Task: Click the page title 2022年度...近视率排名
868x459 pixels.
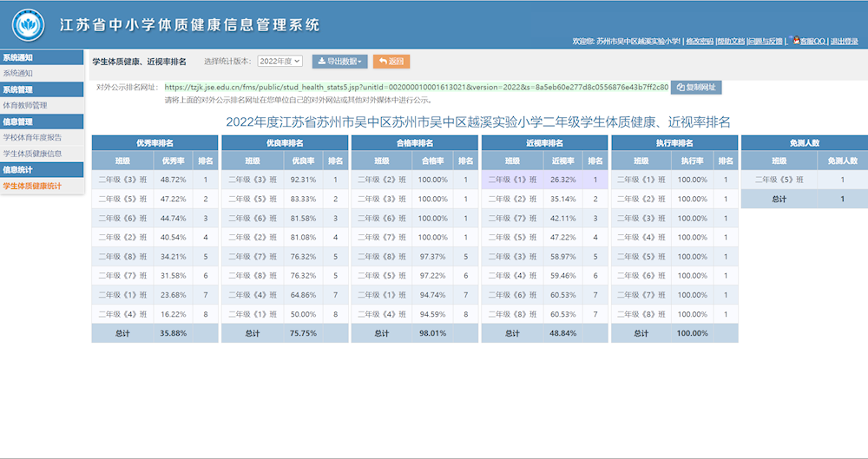Action: pyautogui.click(x=478, y=121)
